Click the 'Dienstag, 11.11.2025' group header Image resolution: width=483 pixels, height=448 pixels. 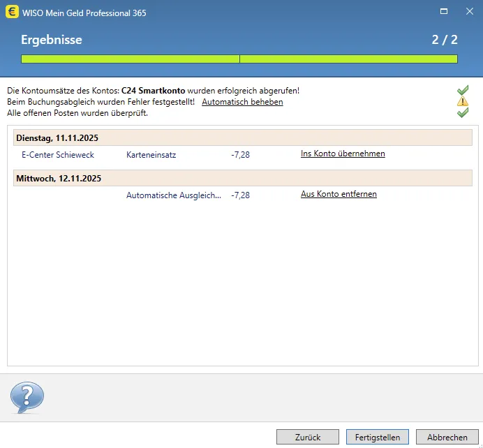click(x=57, y=138)
